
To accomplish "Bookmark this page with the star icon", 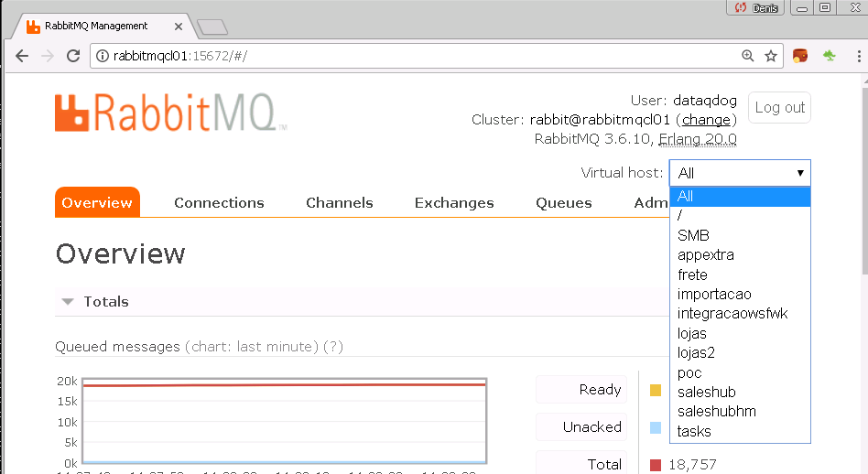I will [771, 56].
